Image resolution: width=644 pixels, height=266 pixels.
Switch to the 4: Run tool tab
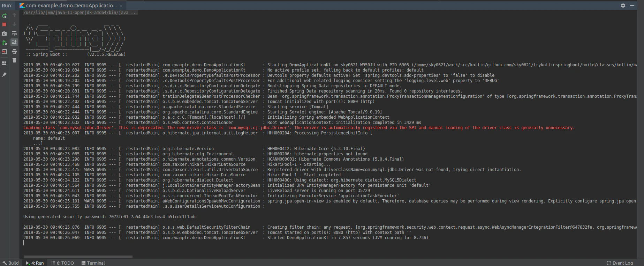point(35,263)
